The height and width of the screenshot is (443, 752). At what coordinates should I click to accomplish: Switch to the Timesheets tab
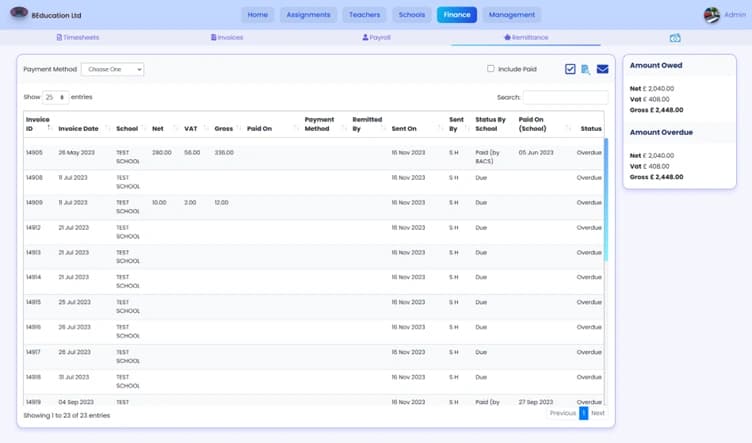click(x=78, y=37)
